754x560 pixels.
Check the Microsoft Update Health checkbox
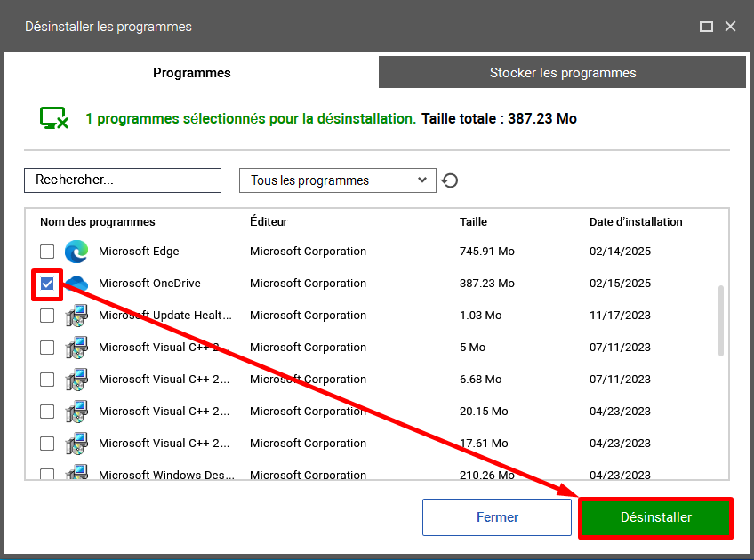(x=47, y=316)
